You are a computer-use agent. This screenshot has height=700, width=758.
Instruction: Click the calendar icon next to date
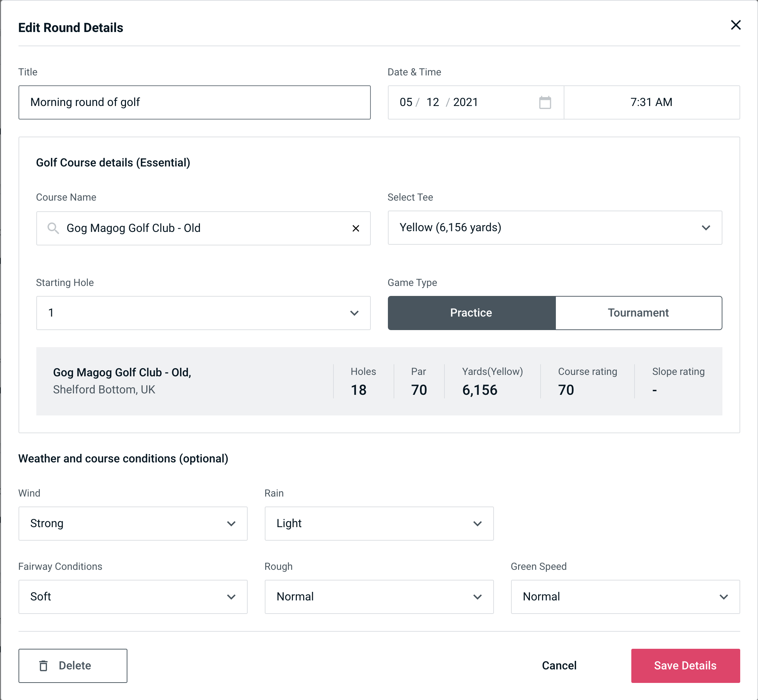544,102
